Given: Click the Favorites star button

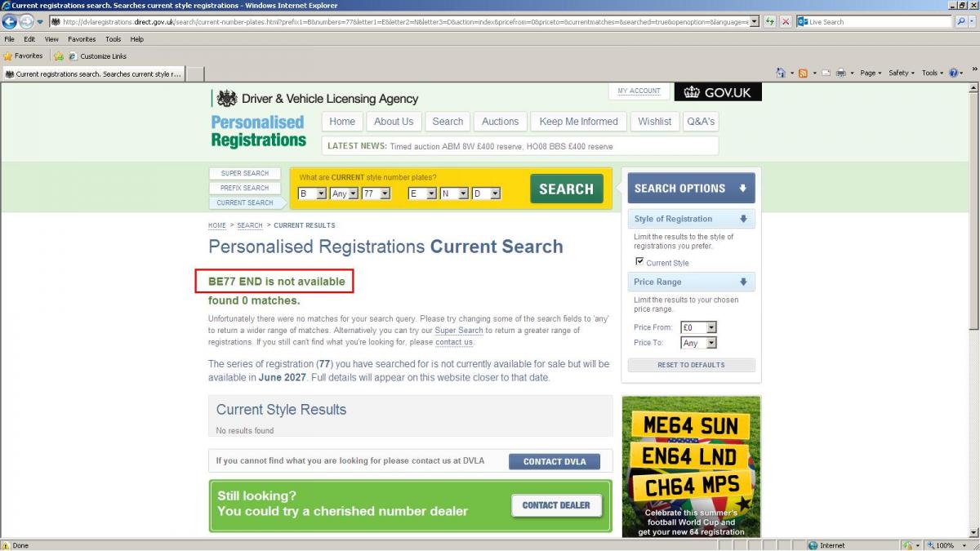Looking at the screenshot, I should [24, 56].
